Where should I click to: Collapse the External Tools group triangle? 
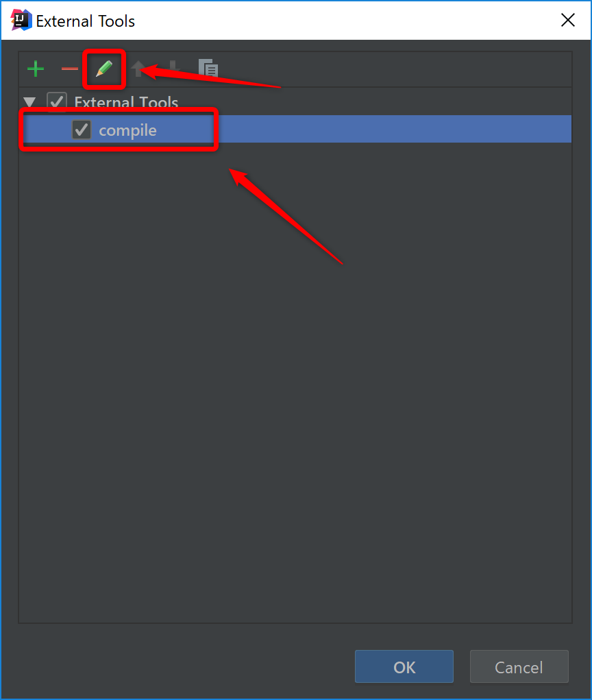tap(29, 102)
